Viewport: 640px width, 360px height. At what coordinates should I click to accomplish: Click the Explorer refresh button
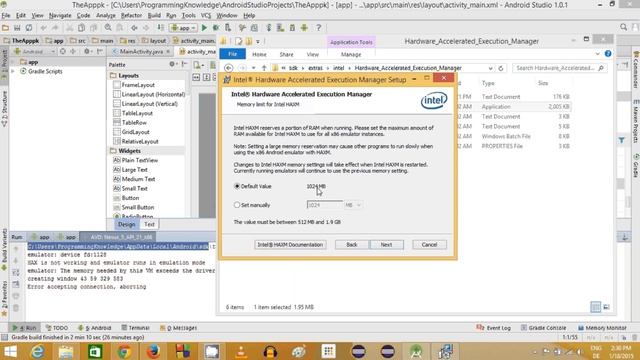(x=501, y=68)
